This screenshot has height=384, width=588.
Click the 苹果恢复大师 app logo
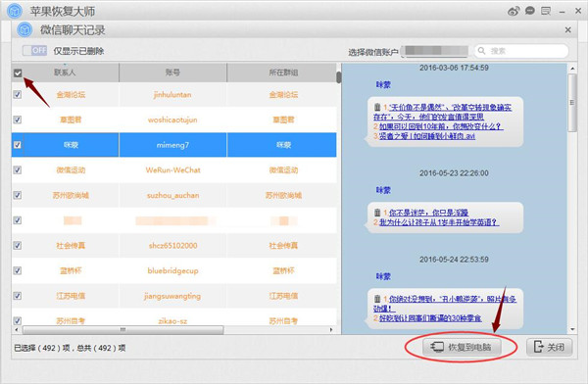[15, 11]
